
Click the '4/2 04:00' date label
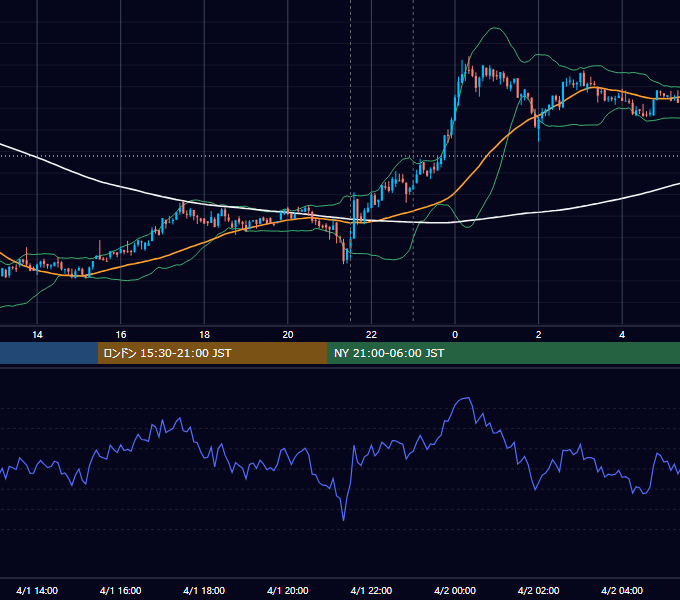[x=622, y=591]
